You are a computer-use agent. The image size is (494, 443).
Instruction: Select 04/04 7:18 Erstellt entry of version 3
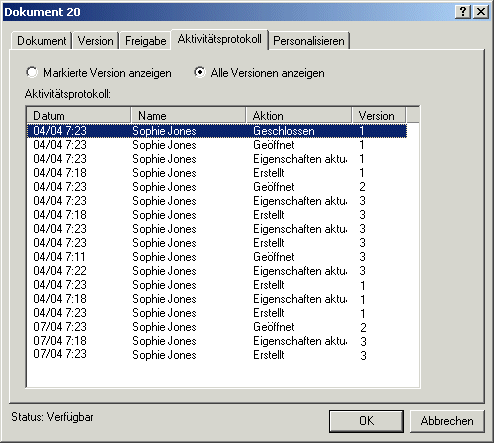[x=217, y=215]
